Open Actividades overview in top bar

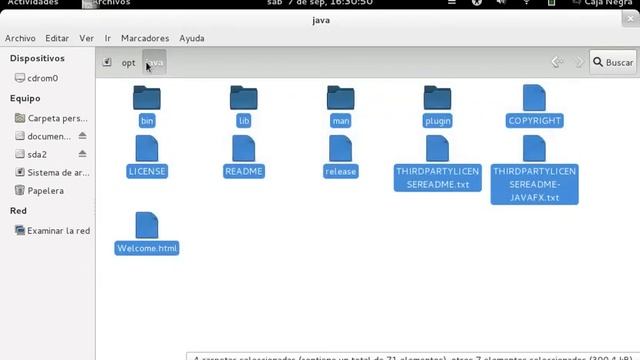point(33,3)
